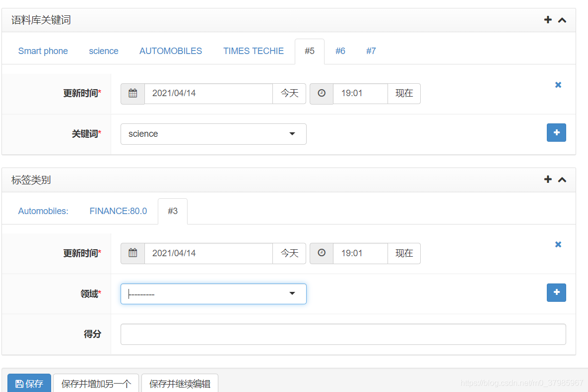Set tag time to 现在

[404, 253]
